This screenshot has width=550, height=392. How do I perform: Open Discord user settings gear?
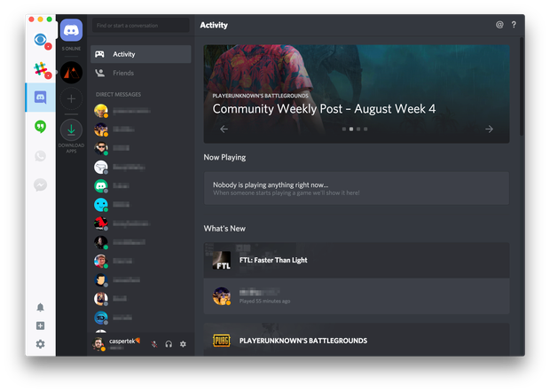pyautogui.click(x=183, y=344)
